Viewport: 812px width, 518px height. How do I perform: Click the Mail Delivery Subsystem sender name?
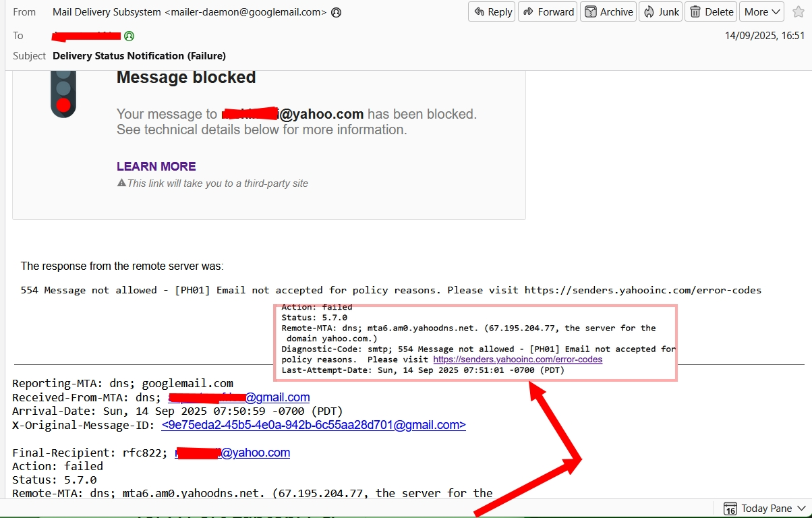(x=107, y=12)
